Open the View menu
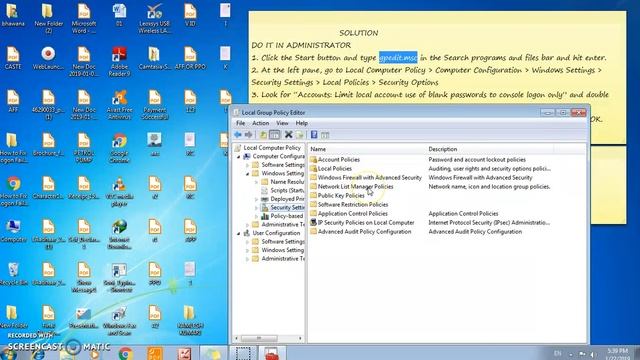640x360 pixels. click(x=282, y=123)
